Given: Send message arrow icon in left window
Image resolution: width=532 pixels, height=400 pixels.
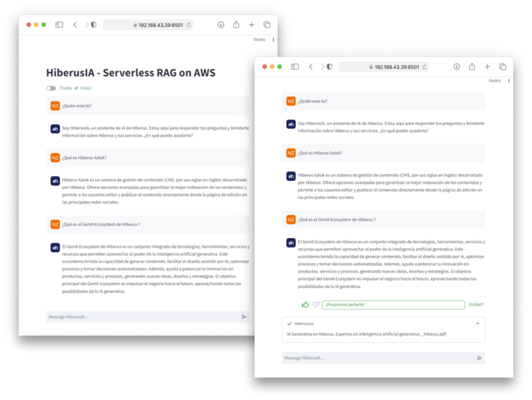Looking at the screenshot, I should (x=244, y=317).
